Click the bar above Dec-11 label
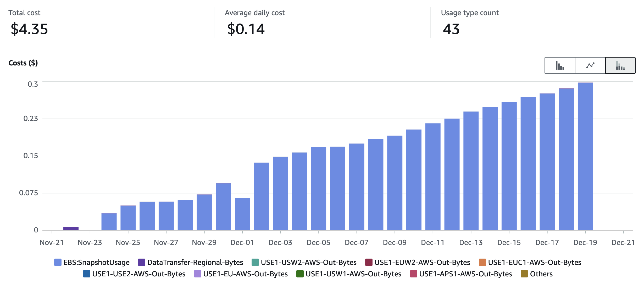This screenshot has height=290, width=644. (x=433, y=177)
